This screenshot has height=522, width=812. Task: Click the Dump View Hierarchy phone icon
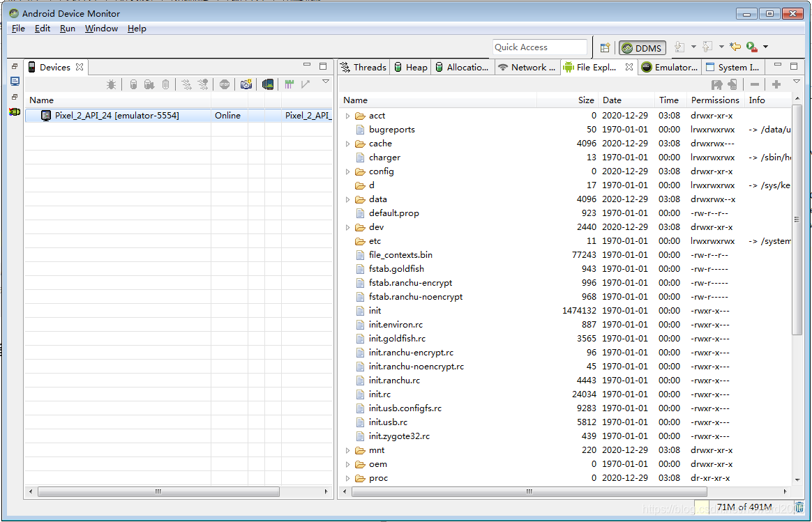click(x=268, y=84)
